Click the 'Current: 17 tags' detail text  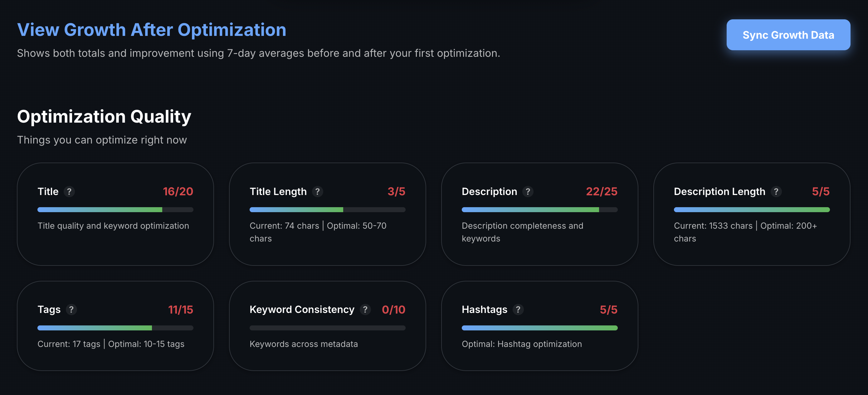(x=69, y=344)
